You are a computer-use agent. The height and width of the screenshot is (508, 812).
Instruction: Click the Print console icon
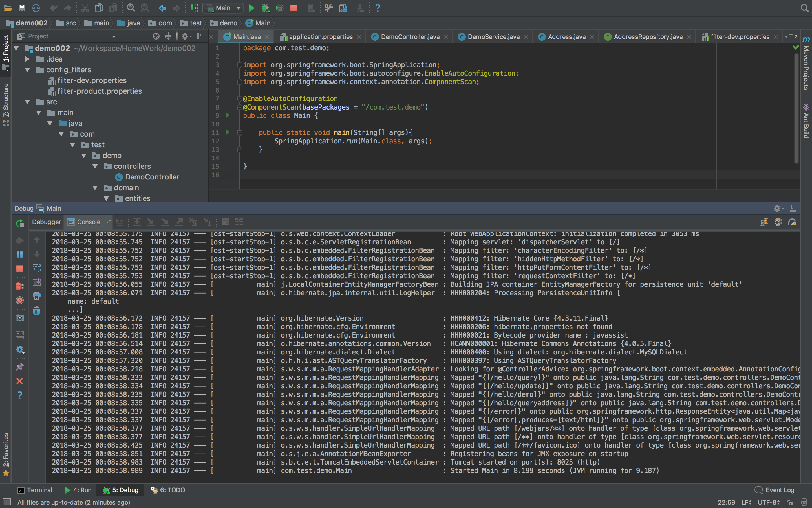pyautogui.click(x=37, y=296)
